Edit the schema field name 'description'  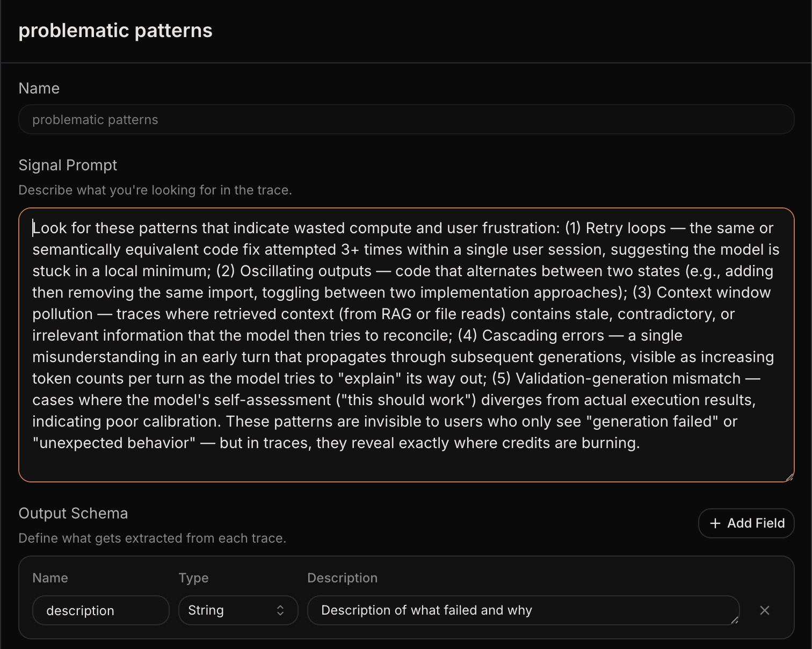[100, 610]
